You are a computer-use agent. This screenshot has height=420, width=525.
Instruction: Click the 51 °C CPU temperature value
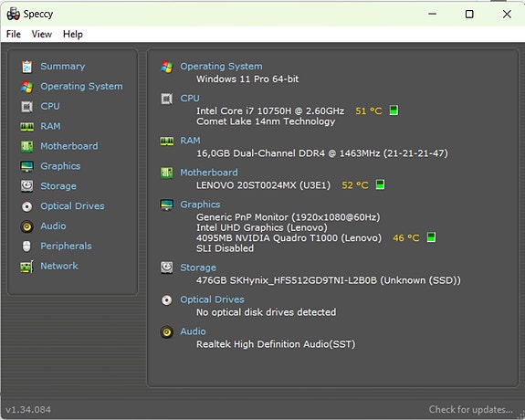369,110
